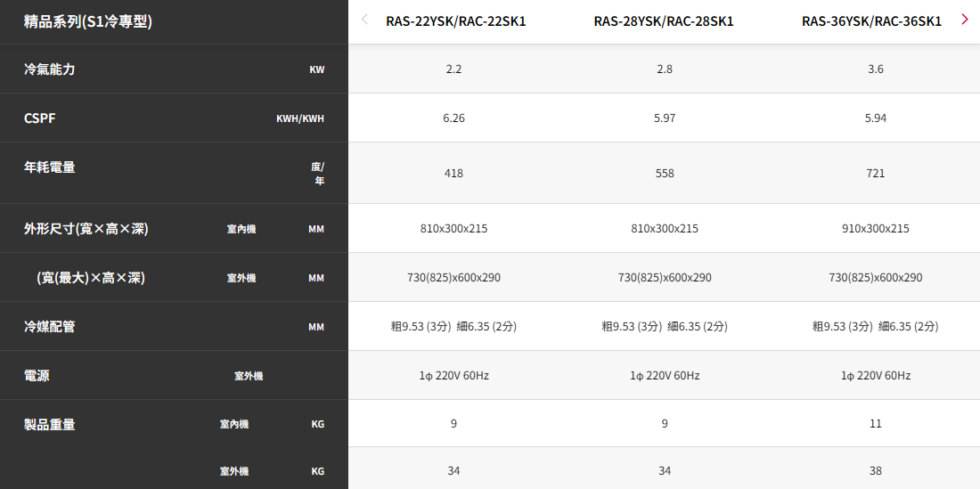The height and width of the screenshot is (489, 980).
Task: Click refrigerant pipe spec for RAS-28YSK
Action: [665, 326]
